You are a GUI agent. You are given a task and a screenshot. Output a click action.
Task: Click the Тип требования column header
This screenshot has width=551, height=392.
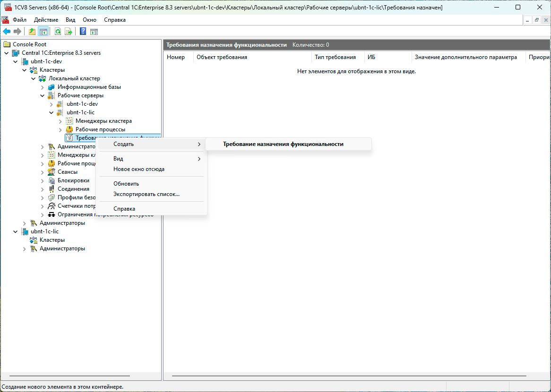click(335, 57)
